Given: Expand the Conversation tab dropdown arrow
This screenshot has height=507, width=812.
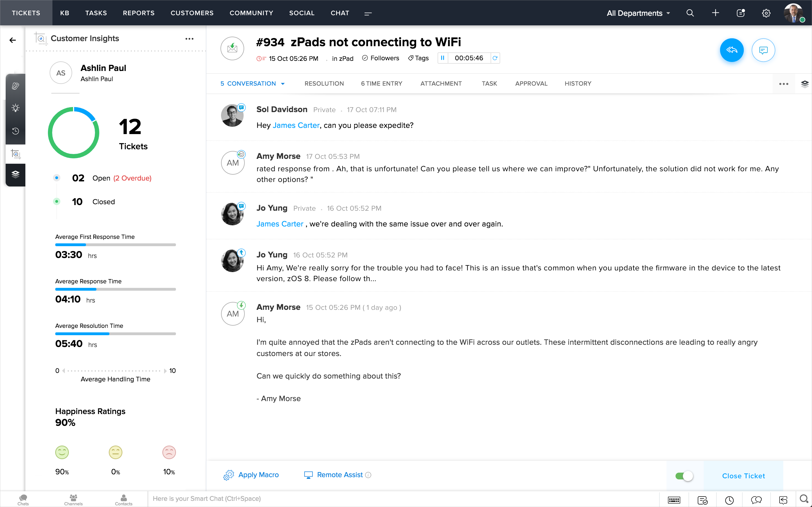Looking at the screenshot, I should pyautogui.click(x=283, y=84).
